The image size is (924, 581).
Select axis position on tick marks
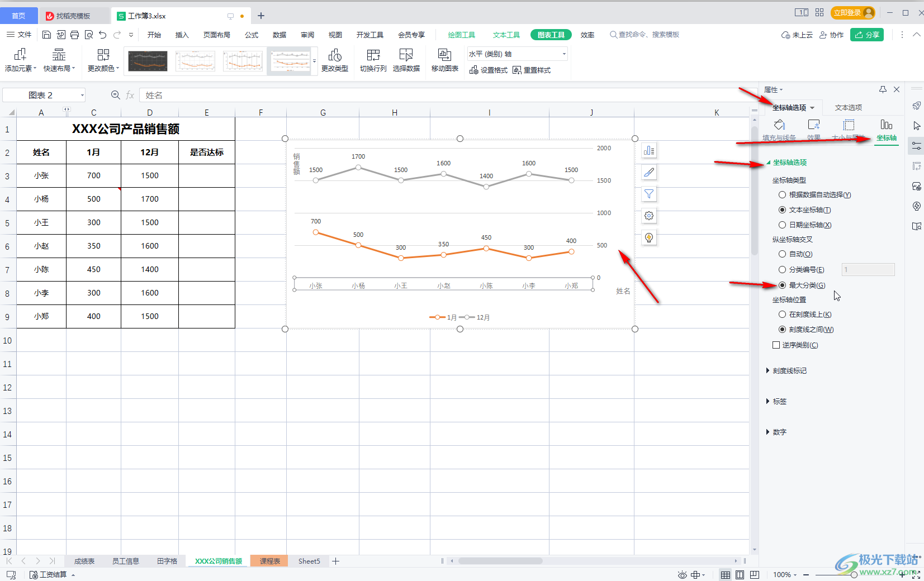tap(782, 315)
